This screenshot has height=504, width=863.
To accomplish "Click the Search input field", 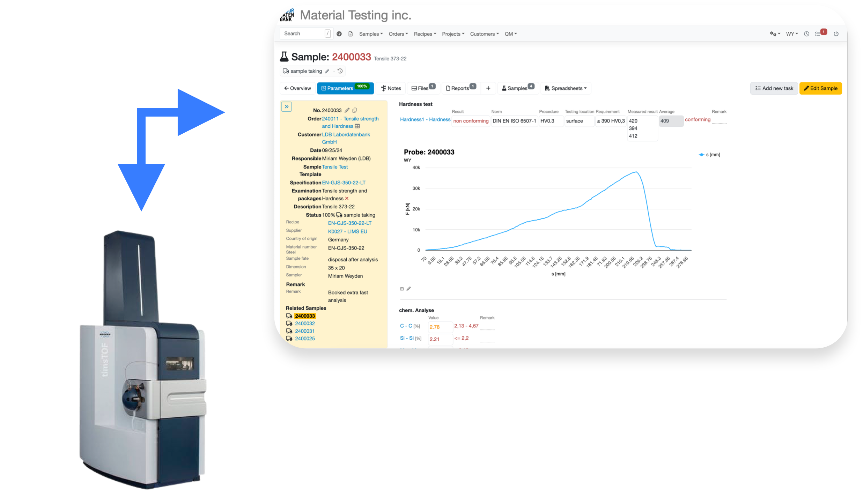I will 303,34.
